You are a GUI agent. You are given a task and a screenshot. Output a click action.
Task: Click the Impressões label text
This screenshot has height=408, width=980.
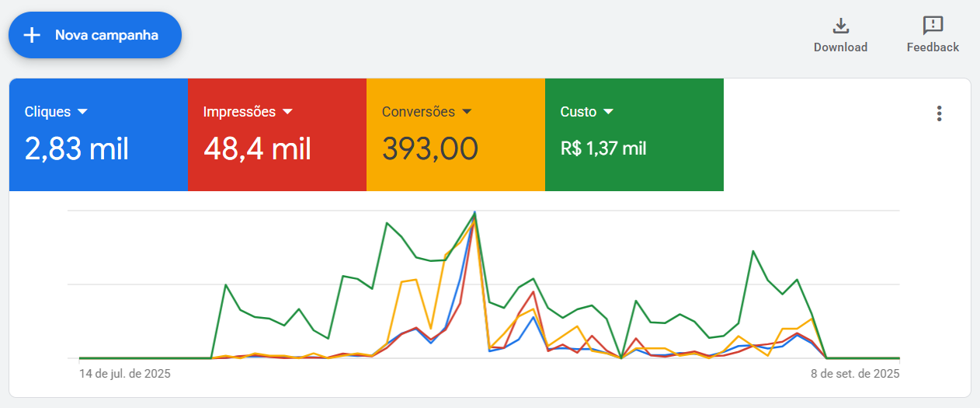239,112
